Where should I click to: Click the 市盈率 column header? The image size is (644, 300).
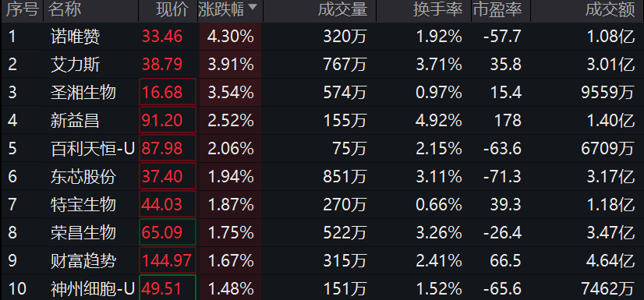point(497,10)
